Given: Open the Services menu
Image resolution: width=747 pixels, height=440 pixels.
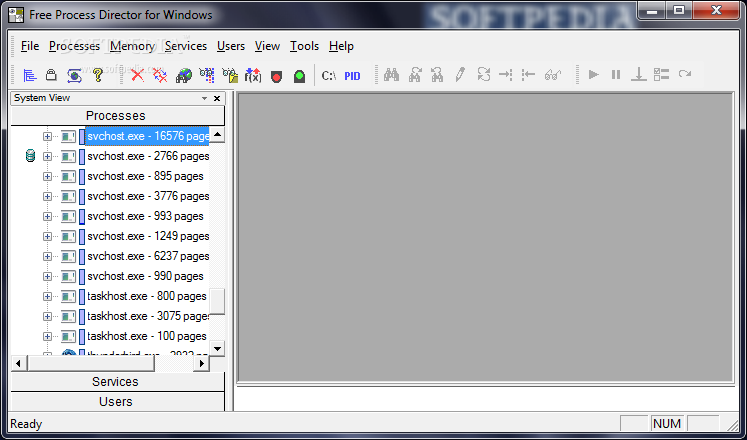Looking at the screenshot, I should [186, 46].
